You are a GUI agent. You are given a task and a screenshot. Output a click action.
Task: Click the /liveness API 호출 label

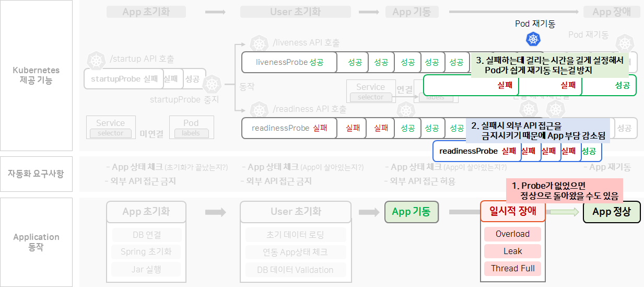click(x=307, y=43)
